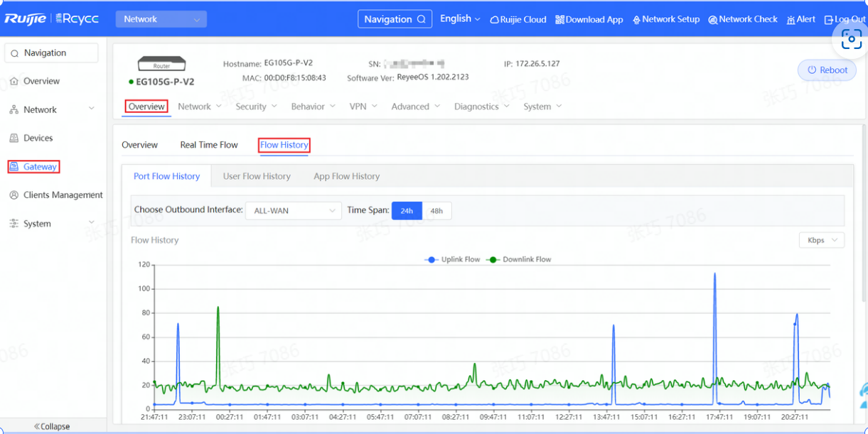Open the ALL-WAN outbound interface dropdown
This screenshot has width=868, height=434.
294,211
